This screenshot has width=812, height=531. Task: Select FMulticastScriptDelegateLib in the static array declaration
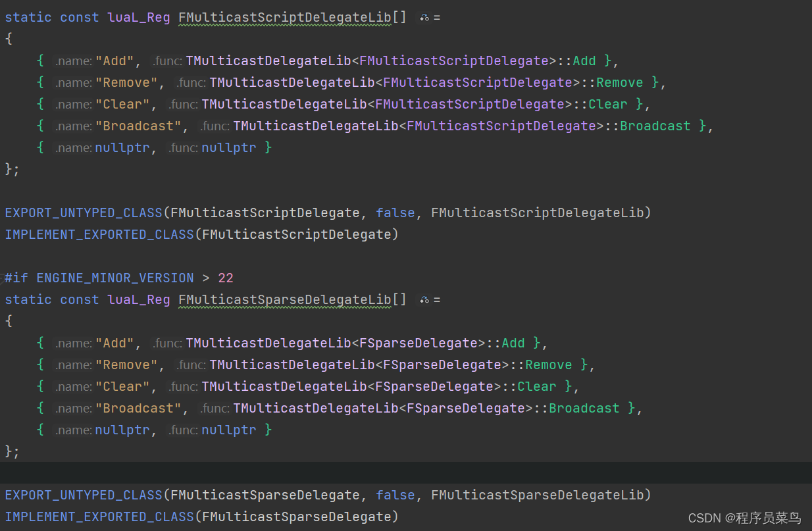tap(285, 17)
